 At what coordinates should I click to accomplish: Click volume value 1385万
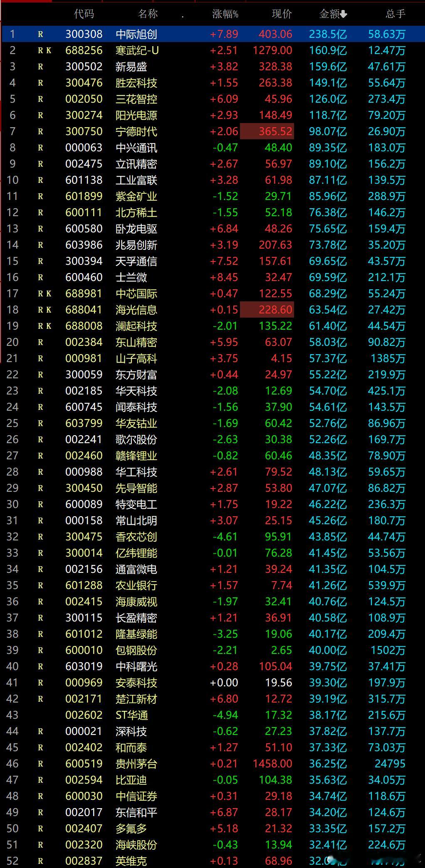(388, 358)
